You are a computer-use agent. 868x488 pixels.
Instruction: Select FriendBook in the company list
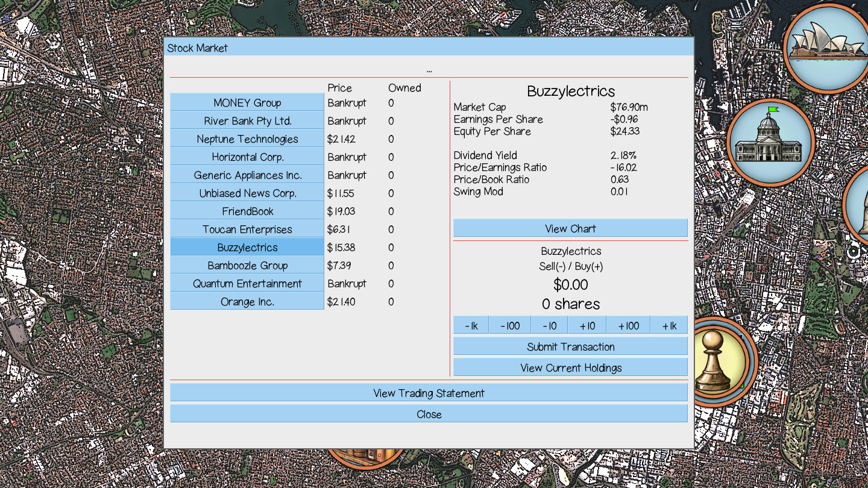[247, 211]
